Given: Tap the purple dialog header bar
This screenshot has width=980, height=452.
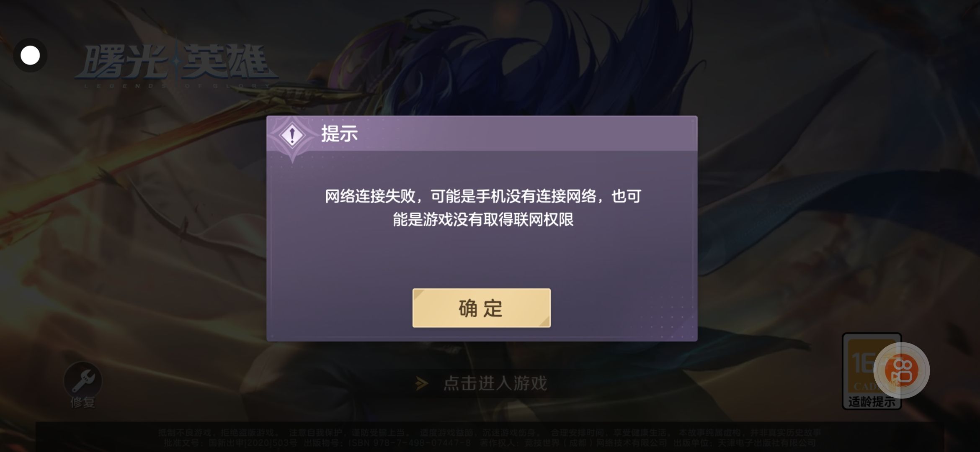Looking at the screenshot, I should 482,133.
